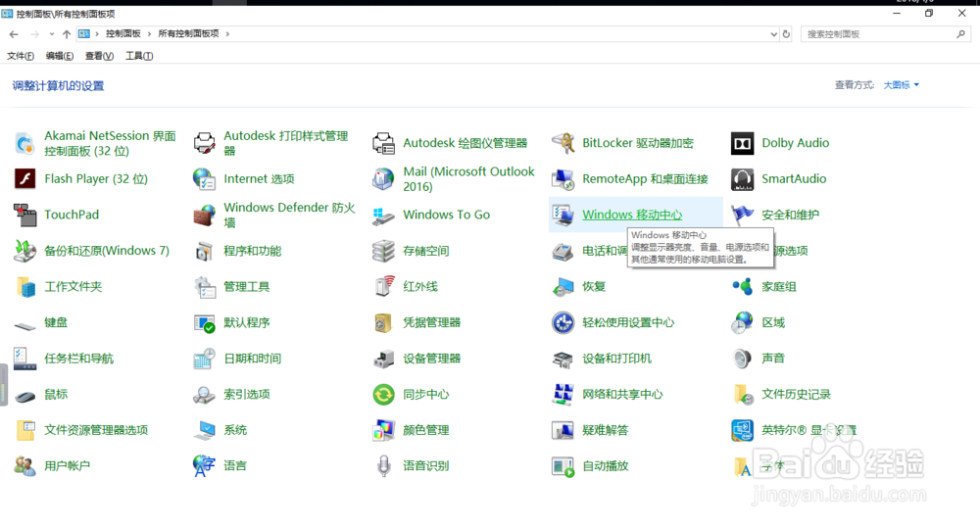
Task: Open the 语音识别 microphone icon
Action: click(384, 466)
